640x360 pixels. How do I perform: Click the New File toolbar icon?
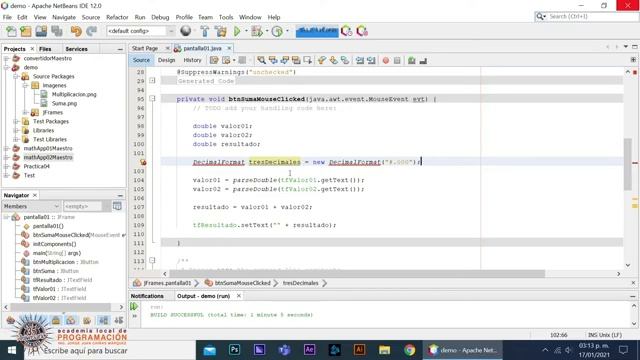click(x=11, y=31)
